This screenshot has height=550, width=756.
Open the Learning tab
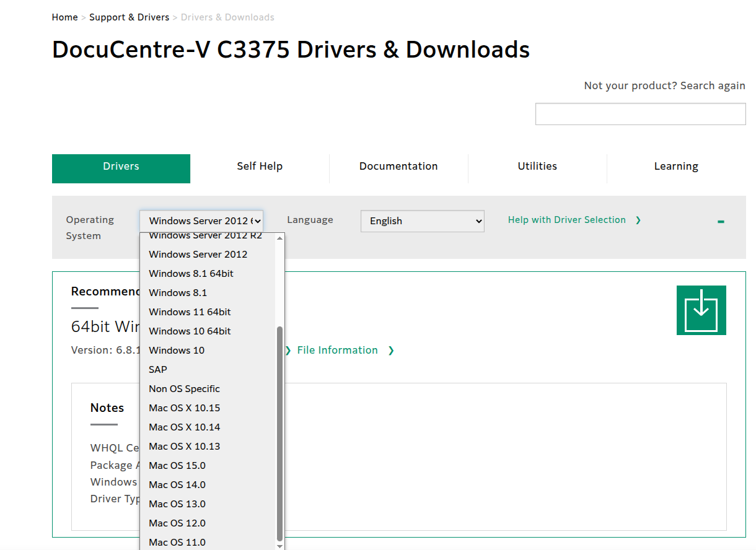click(676, 166)
